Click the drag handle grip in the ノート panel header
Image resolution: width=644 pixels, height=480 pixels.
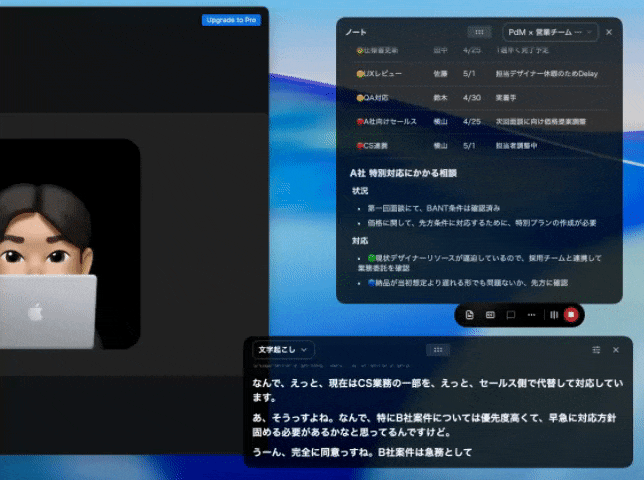point(479,32)
